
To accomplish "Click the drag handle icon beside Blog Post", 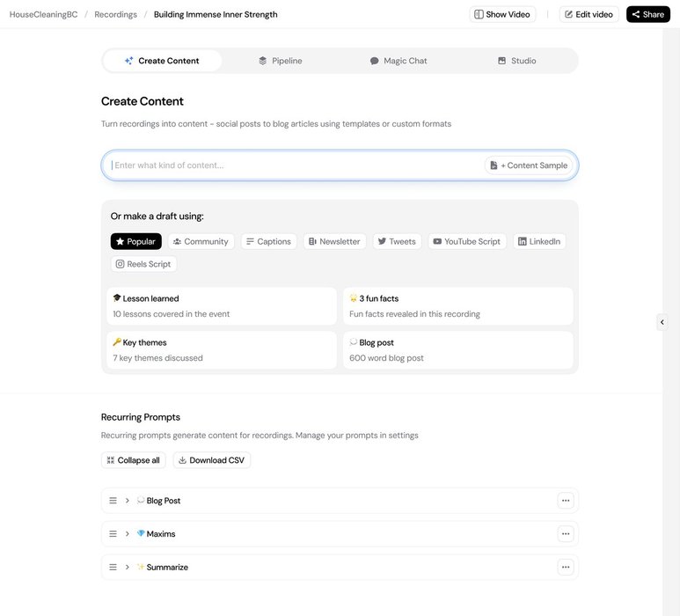I will 113,501.
